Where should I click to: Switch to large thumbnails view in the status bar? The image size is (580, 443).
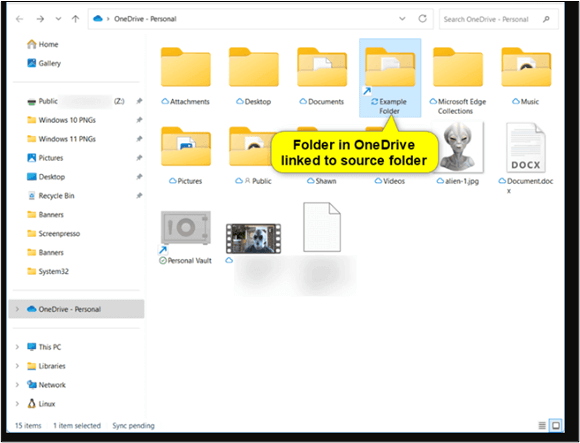click(x=556, y=425)
